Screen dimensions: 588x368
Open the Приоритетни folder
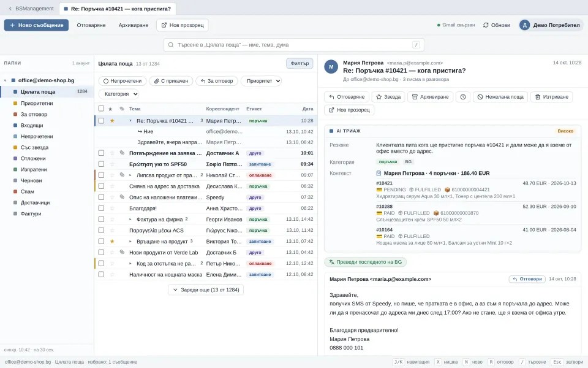coord(47,103)
